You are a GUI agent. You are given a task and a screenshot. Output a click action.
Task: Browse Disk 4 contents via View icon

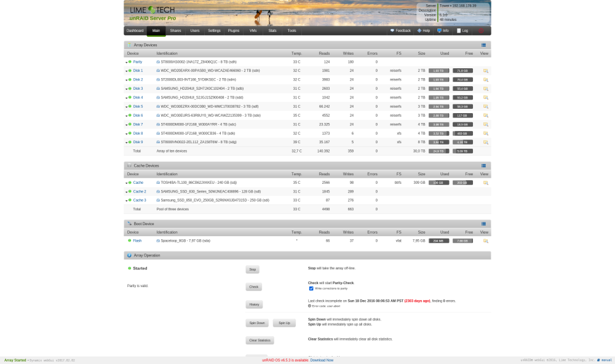(486, 98)
